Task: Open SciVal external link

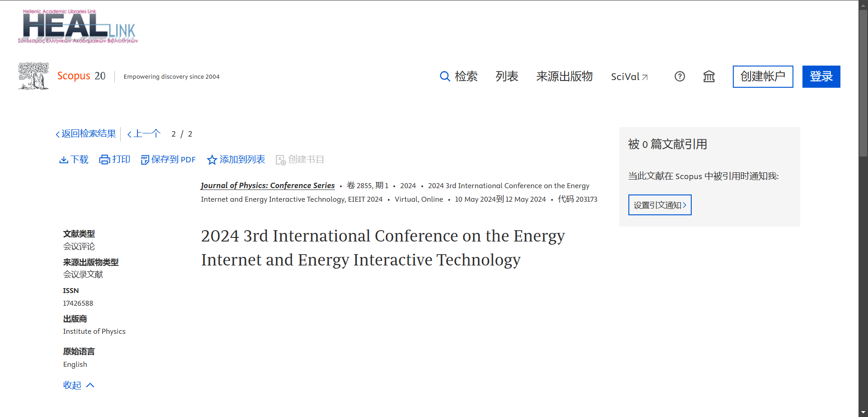Action: click(629, 77)
